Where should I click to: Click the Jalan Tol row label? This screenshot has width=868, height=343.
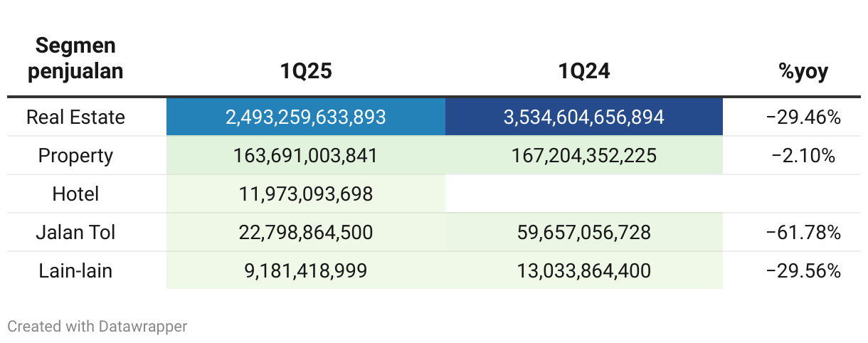pyautogui.click(x=75, y=232)
